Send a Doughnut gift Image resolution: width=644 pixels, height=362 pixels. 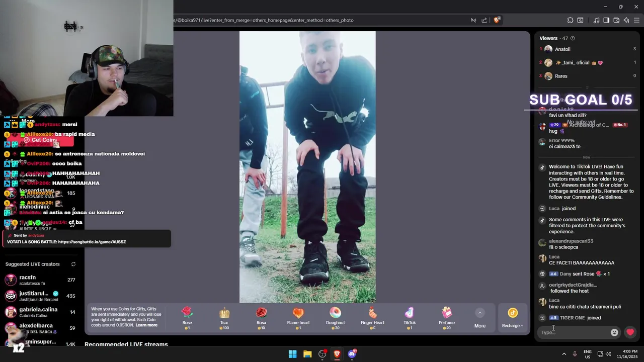pyautogui.click(x=335, y=318)
